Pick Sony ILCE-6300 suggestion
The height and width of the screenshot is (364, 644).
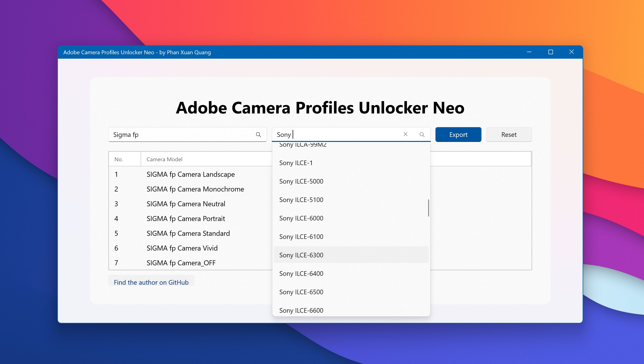pyautogui.click(x=301, y=255)
